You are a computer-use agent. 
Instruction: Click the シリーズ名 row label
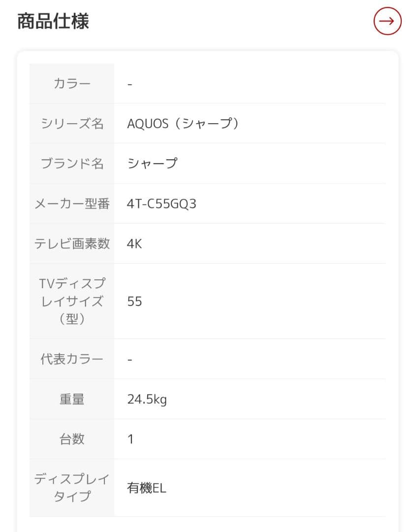click(72, 124)
